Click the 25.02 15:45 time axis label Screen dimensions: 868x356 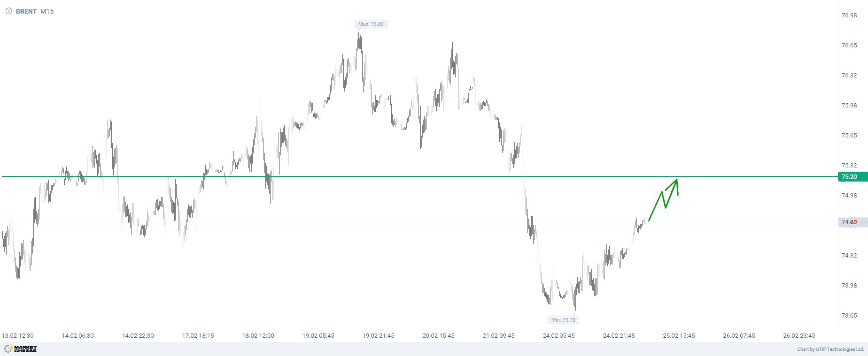click(x=679, y=336)
